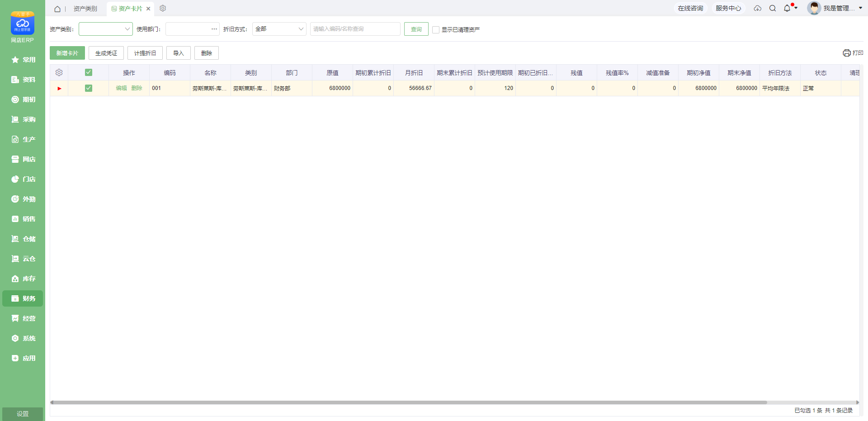
Task: Open 资料 module in sidebar
Action: point(23,80)
